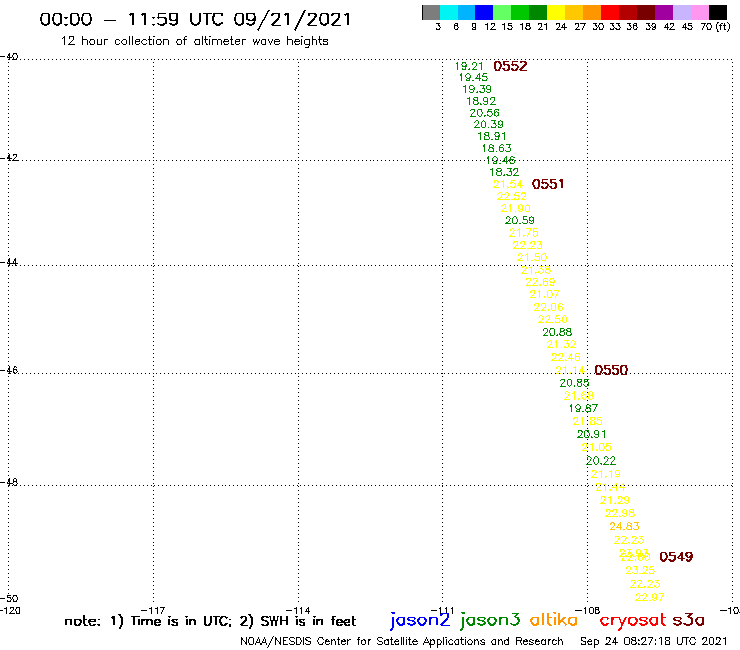Click the jason3 satellite label
This screenshot has height=650, width=740.
(x=490, y=621)
